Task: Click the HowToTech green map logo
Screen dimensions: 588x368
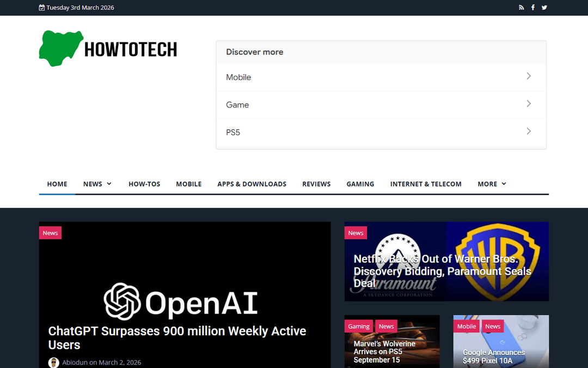Action: click(x=61, y=49)
